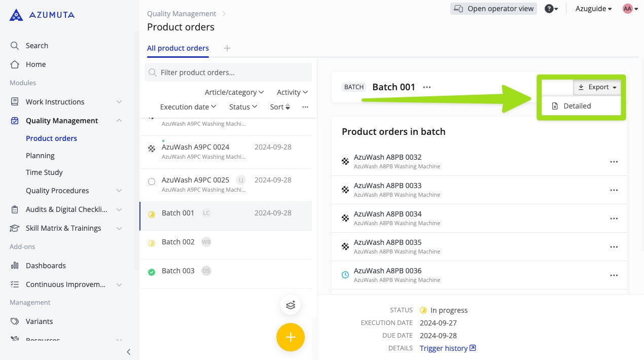The height and width of the screenshot is (360, 644).
Task: Open the help question mark menu
Action: click(551, 9)
